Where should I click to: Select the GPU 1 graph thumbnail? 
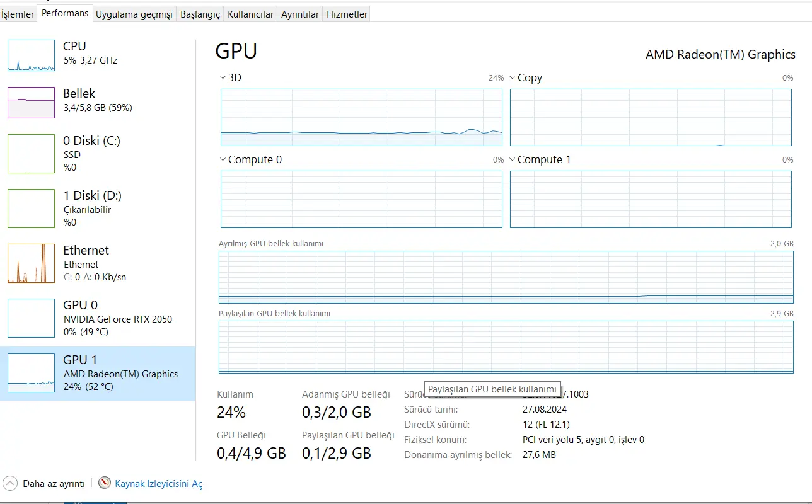(x=31, y=373)
